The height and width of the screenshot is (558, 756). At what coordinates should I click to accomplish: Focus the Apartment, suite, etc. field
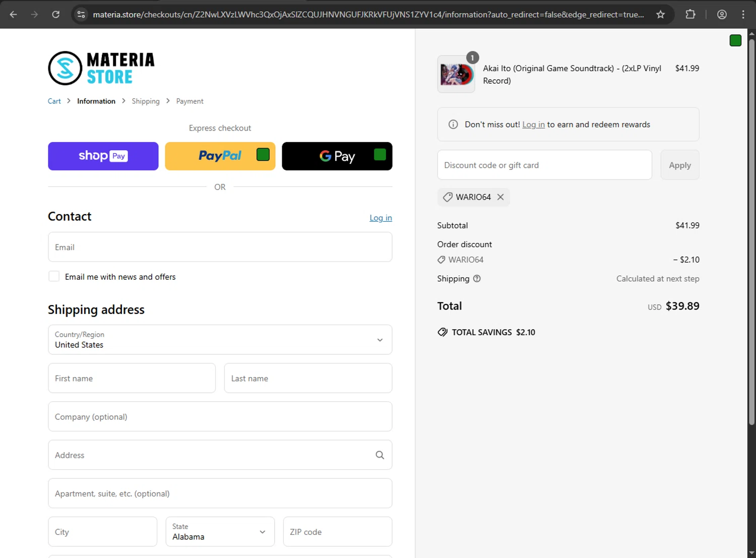(x=220, y=493)
